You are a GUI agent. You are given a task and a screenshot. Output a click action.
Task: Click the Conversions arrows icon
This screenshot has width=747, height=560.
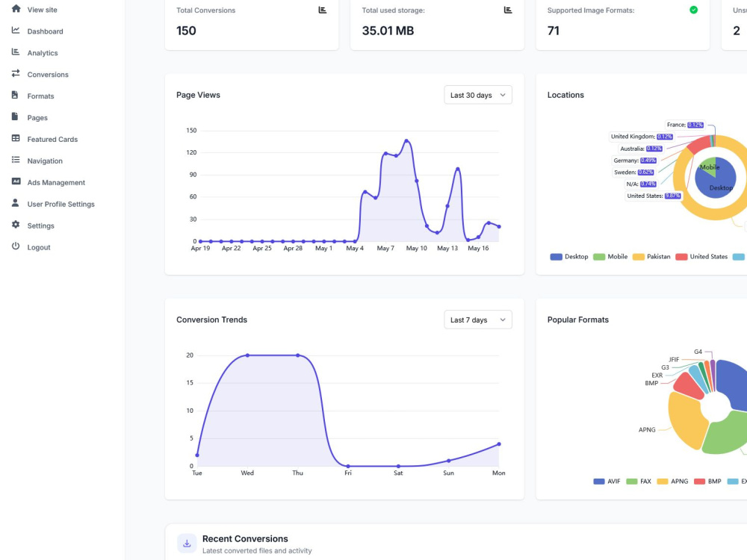pyautogui.click(x=16, y=73)
